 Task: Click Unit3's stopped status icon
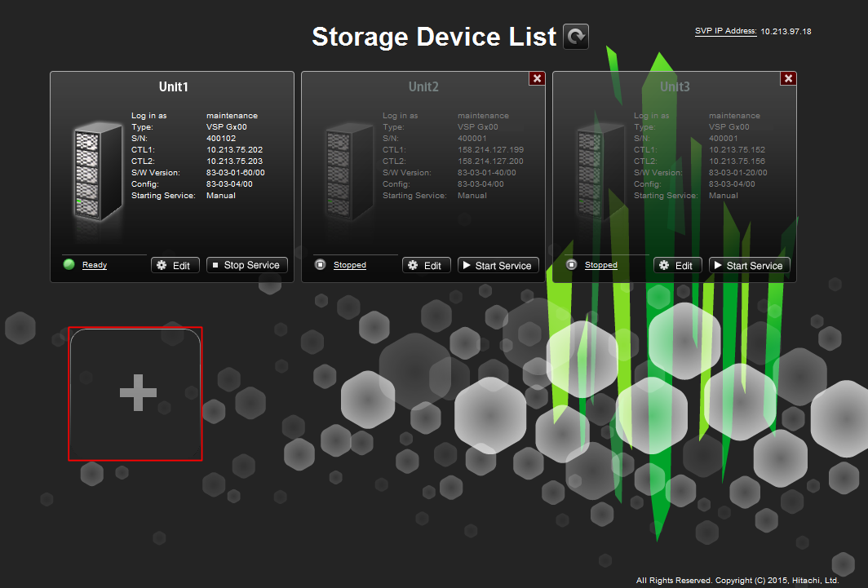click(571, 264)
